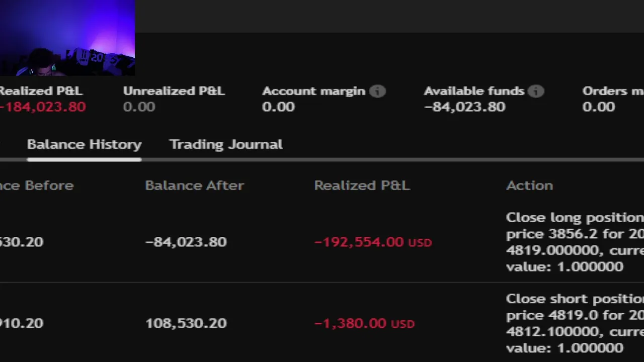Click the Close short position action entry
Image resolution: width=644 pixels, height=362 pixels.
point(574,323)
